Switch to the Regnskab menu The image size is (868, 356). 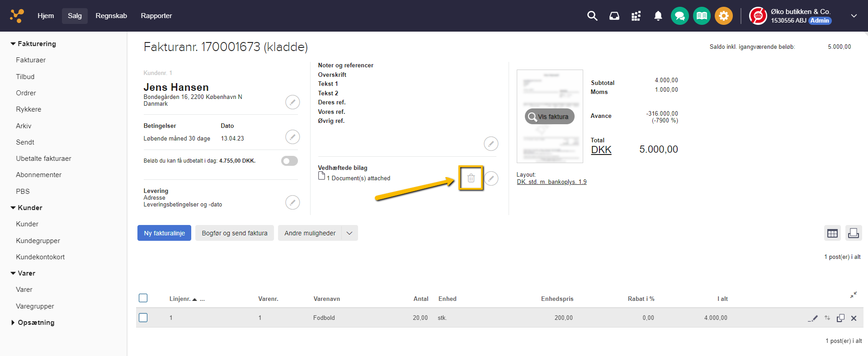111,16
